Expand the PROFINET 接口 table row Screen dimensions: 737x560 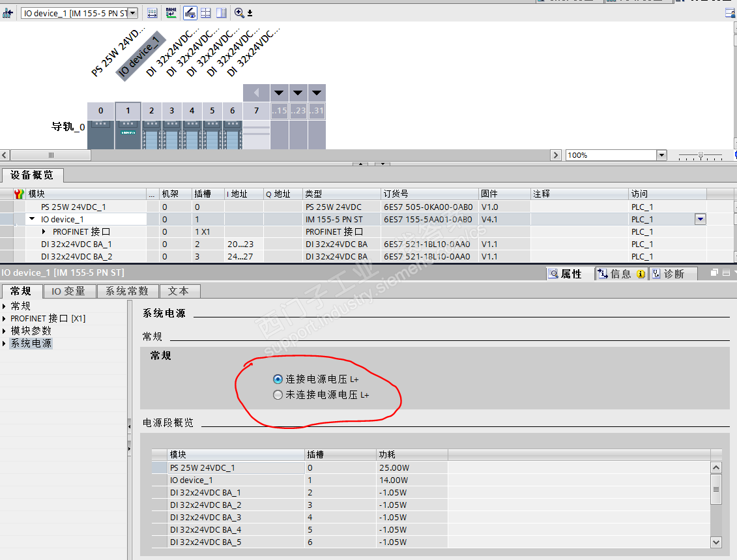(x=44, y=231)
